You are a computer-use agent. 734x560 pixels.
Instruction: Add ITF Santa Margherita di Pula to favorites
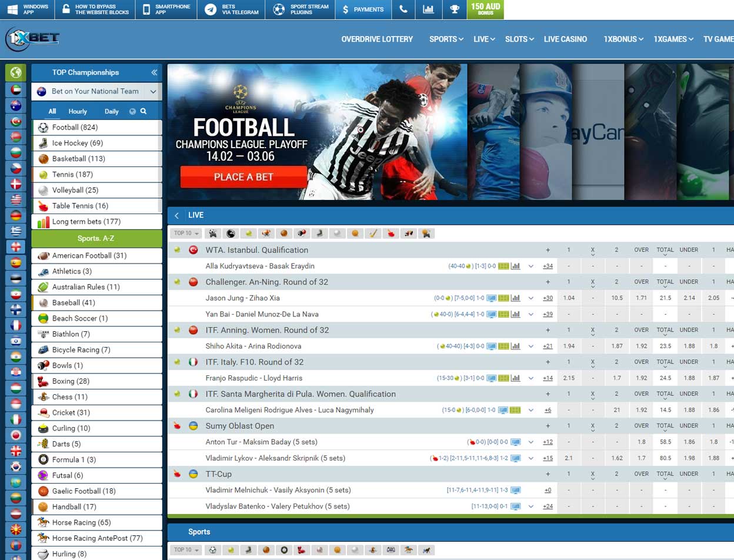(x=548, y=394)
